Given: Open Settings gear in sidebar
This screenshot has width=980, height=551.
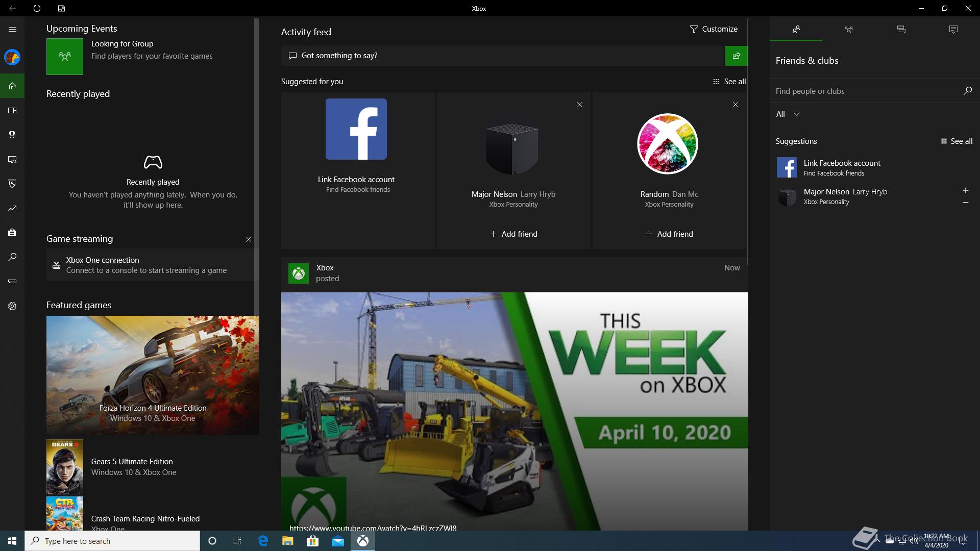Looking at the screenshot, I should 12,306.
